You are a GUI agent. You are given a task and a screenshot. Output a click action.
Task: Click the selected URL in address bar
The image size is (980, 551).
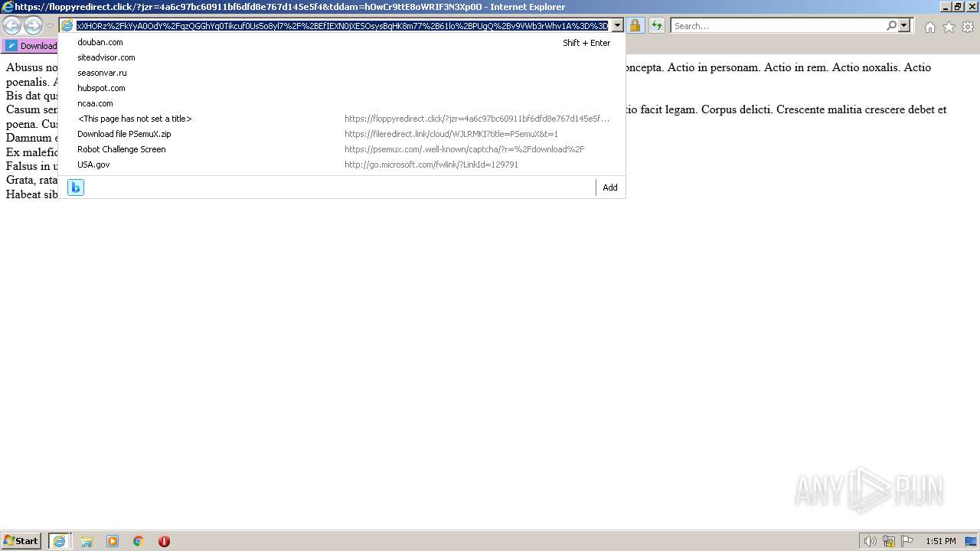(342, 25)
